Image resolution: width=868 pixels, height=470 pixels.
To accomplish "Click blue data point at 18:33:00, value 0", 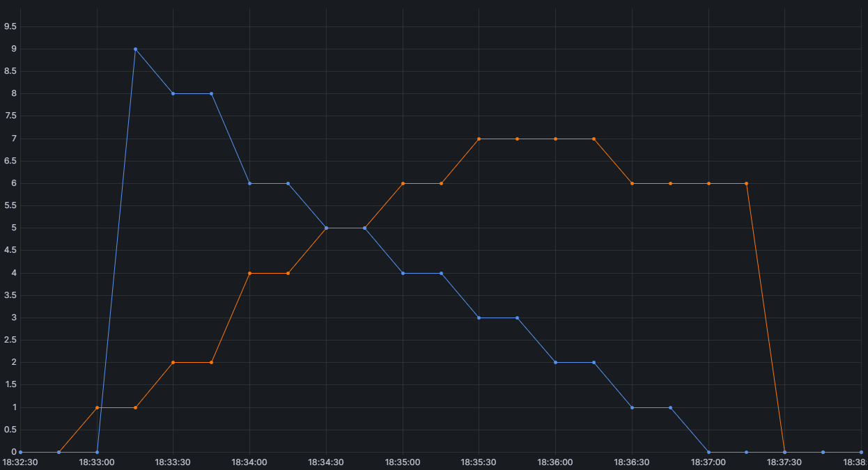I will (97, 452).
